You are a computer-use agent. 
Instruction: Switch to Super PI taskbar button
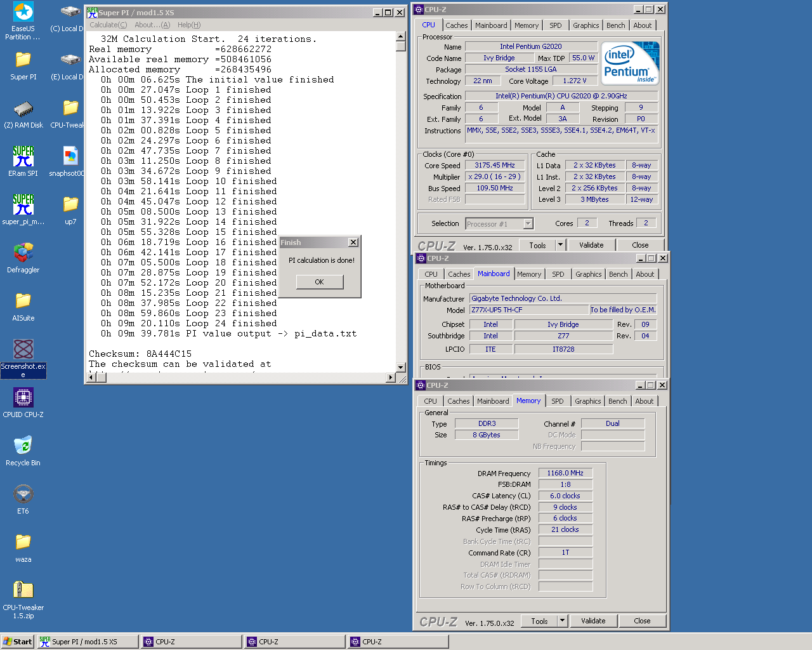tap(88, 642)
